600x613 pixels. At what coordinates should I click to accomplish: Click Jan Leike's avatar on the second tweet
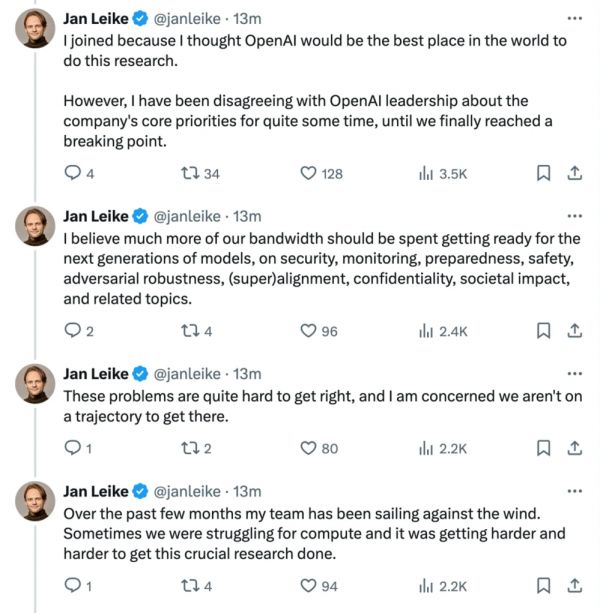35,227
